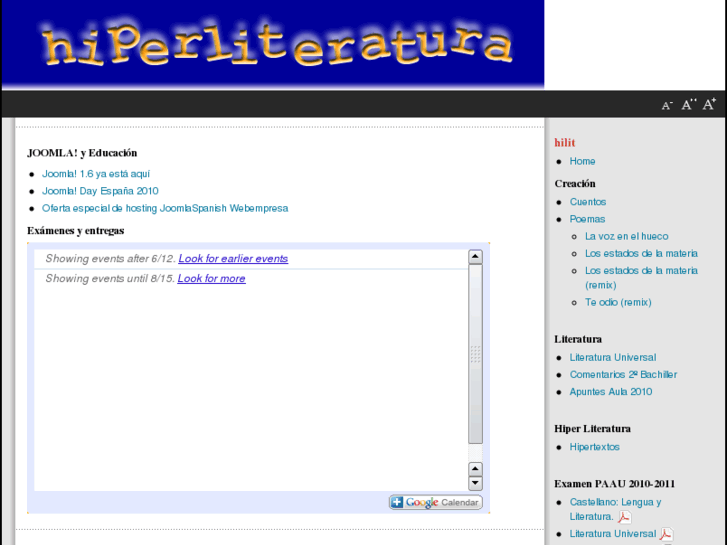Add calendar via Google Calendar button
Screen dimensions: 727x545
pyautogui.click(x=435, y=502)
